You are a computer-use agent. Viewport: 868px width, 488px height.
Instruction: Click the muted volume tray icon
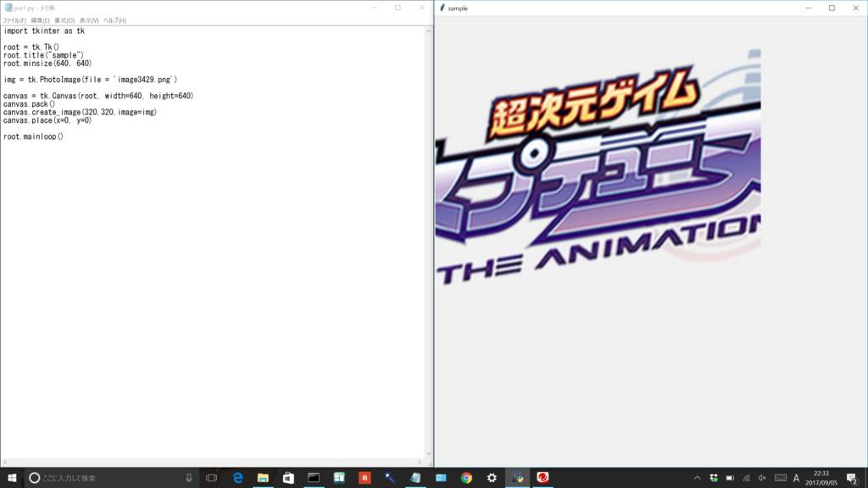(762, 478)
